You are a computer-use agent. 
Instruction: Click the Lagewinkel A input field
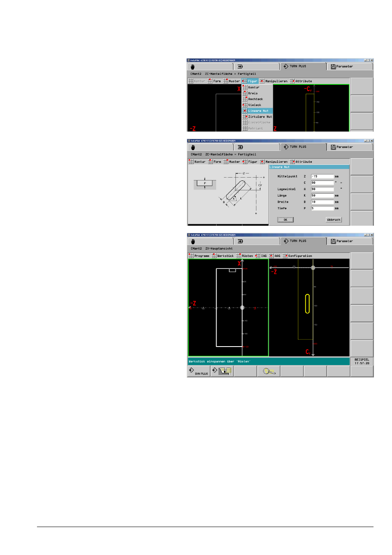(x=322, y=189)
